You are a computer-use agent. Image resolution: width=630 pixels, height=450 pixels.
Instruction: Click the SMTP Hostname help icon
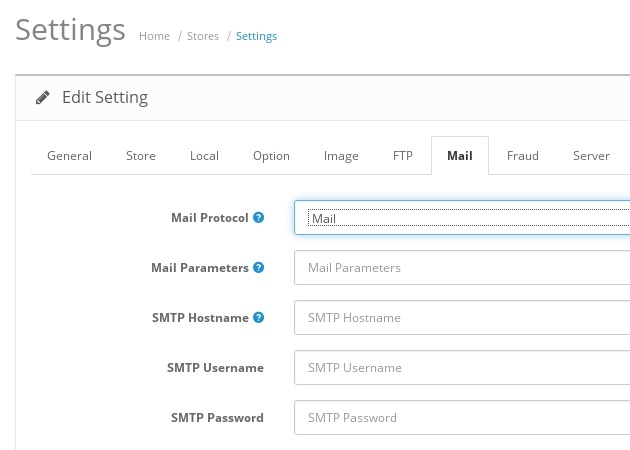(258, 317)
